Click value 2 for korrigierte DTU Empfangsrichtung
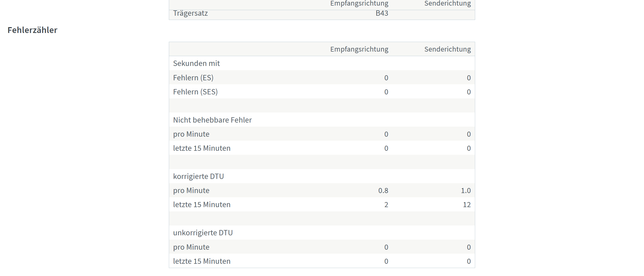Viewport: 644px width, 276px height. tap(386, 205)
